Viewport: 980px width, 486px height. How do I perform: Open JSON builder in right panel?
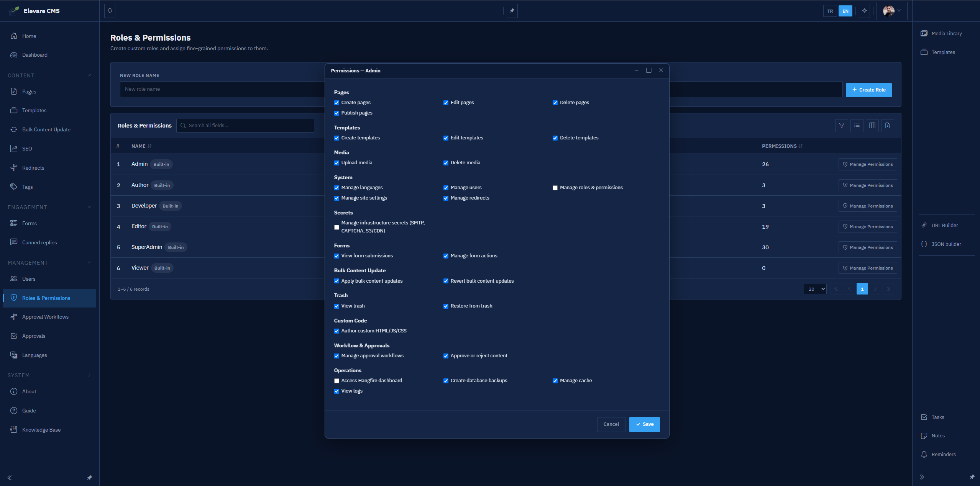tap(941, 244)
